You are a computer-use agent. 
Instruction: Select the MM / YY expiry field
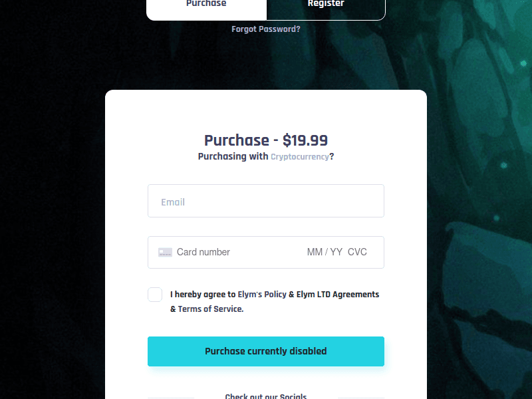325,253
